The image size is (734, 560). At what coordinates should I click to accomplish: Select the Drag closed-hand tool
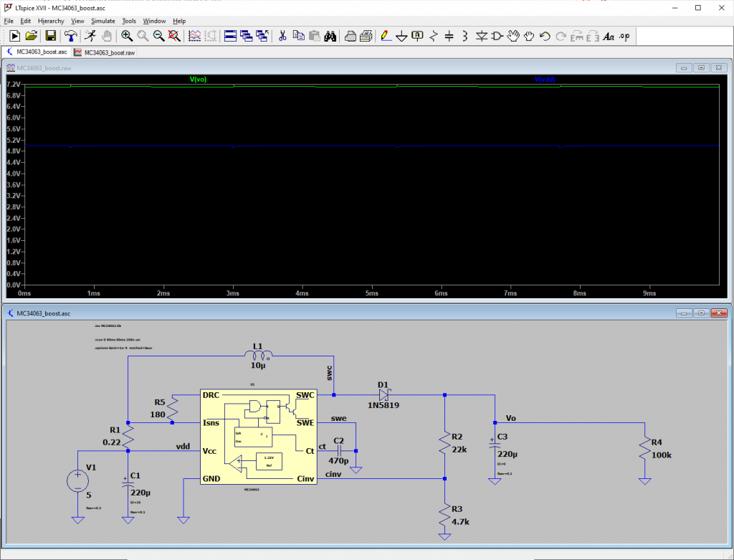[x=529, y=36]
